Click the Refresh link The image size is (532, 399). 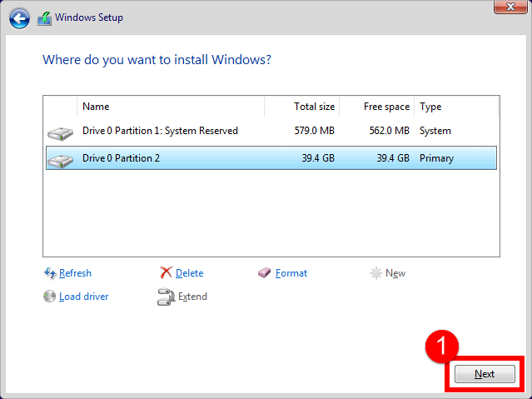click(x=75, y=273)
